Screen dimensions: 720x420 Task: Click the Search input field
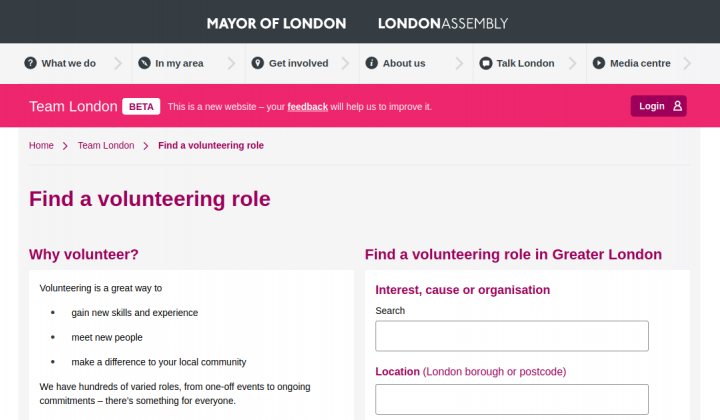[512, 336]
